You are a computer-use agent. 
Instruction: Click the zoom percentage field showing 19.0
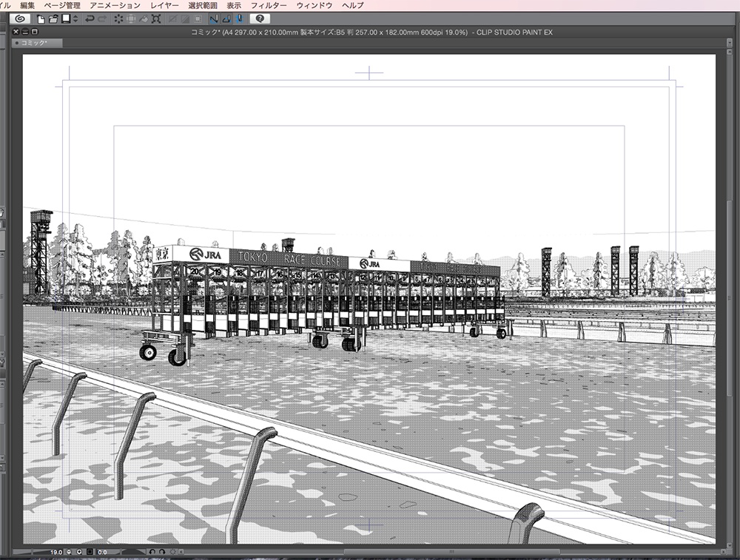[55, 551]
